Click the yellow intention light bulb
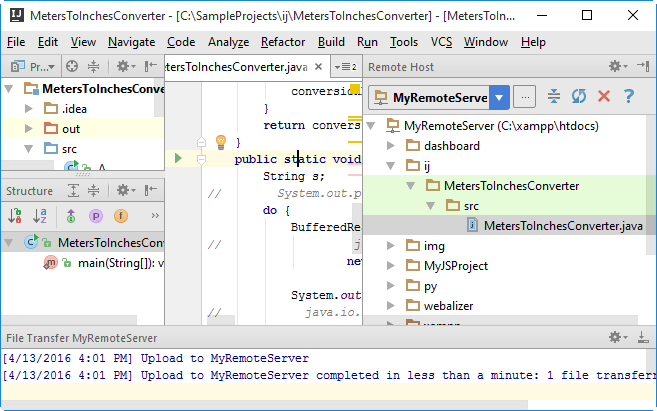The width and height of the screenshot is (657, 411). point(221,142)
